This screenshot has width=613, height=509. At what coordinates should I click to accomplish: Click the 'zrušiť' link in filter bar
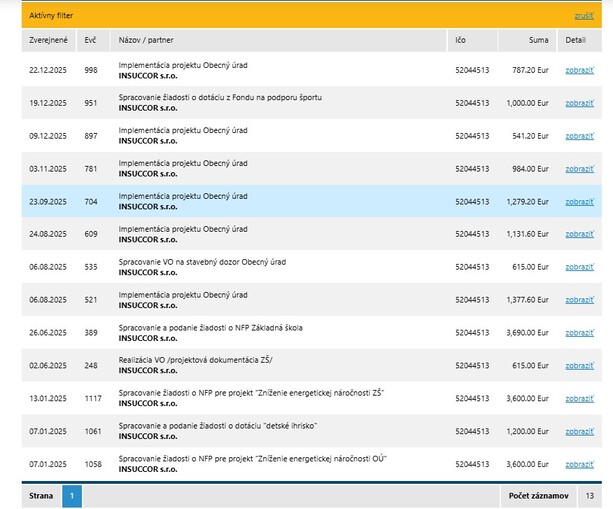583,16
